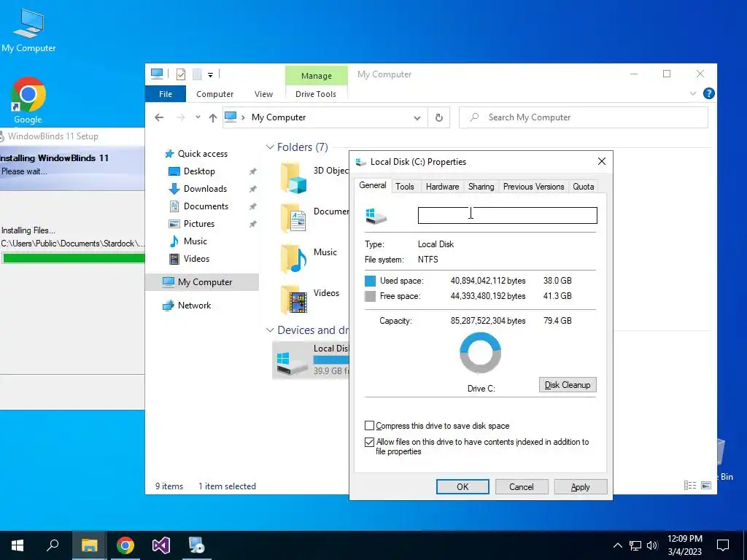Click Apply in the Properties dialog
Image resolution: width=747 pixels, height=560 pixels.
[580, 486]
